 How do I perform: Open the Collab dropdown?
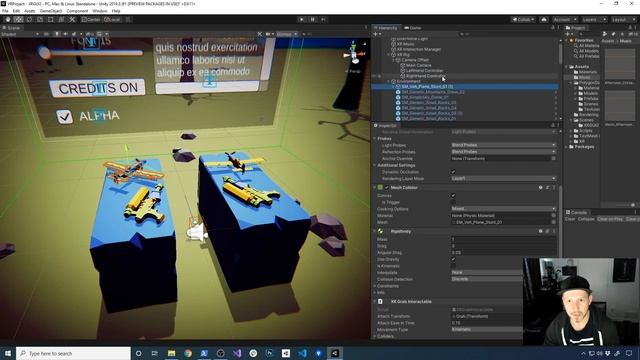pyautogui.click(x=523, y=20)
